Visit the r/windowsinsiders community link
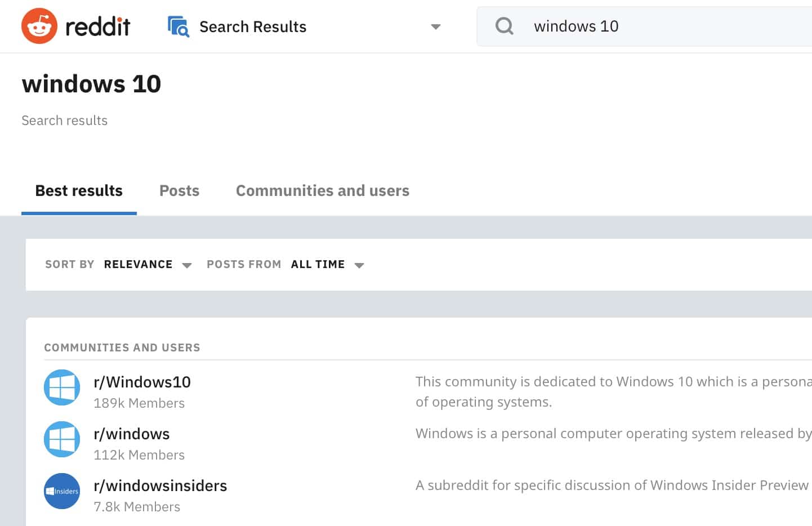The height and width of the screenshot is (526, 812). coord(160,485)
